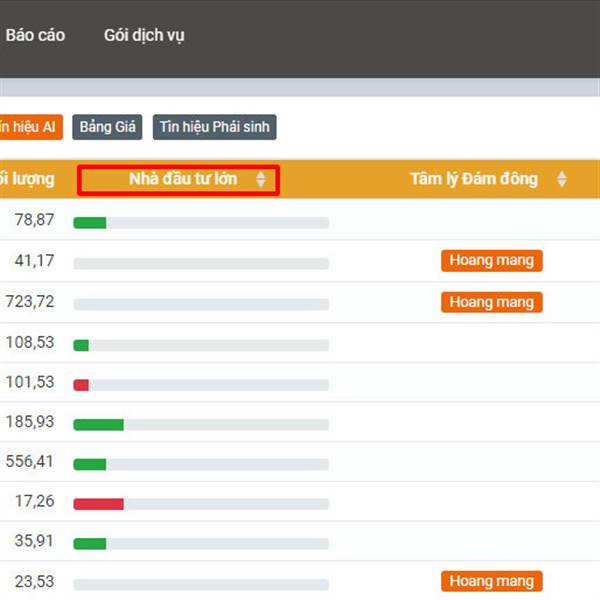
Task: Select the value 17,26
Action: [x=34, y=501]
